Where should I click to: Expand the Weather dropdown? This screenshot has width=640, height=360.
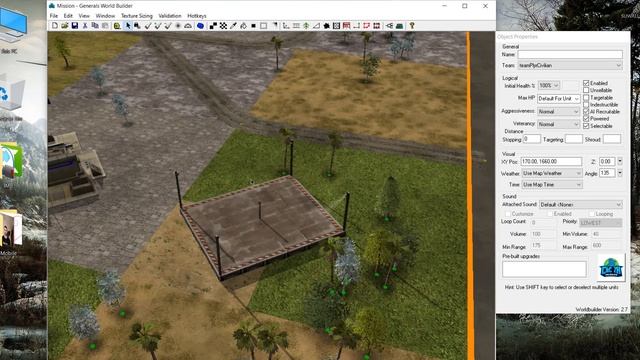[x=552, y=173]
